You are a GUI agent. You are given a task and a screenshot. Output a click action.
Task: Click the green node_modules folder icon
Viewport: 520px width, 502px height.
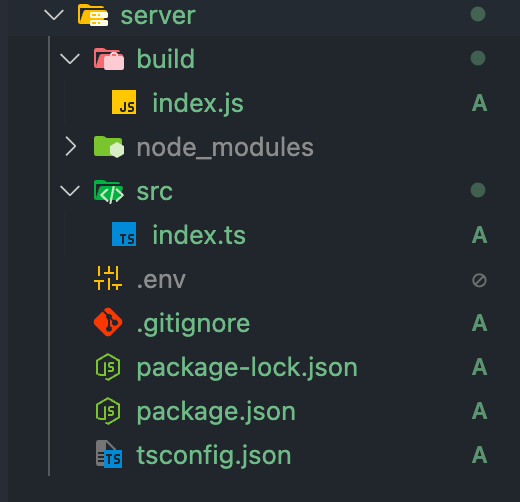(109, 147)
